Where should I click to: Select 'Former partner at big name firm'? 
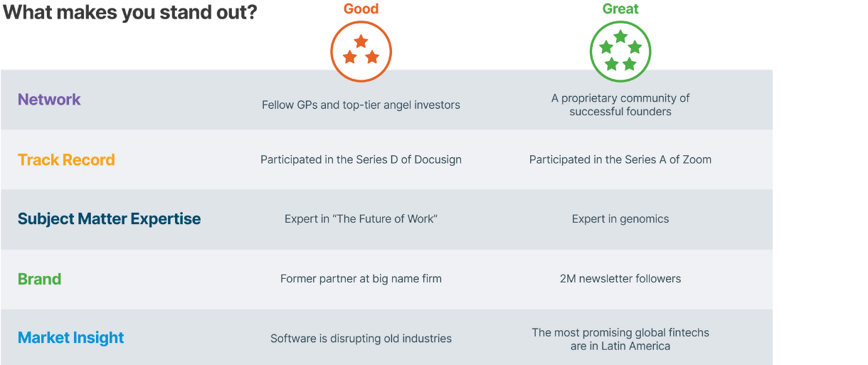tap(361, 279)
